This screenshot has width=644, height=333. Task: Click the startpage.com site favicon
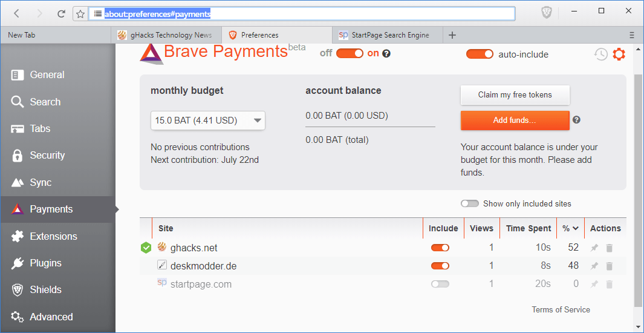coord(162,282)
